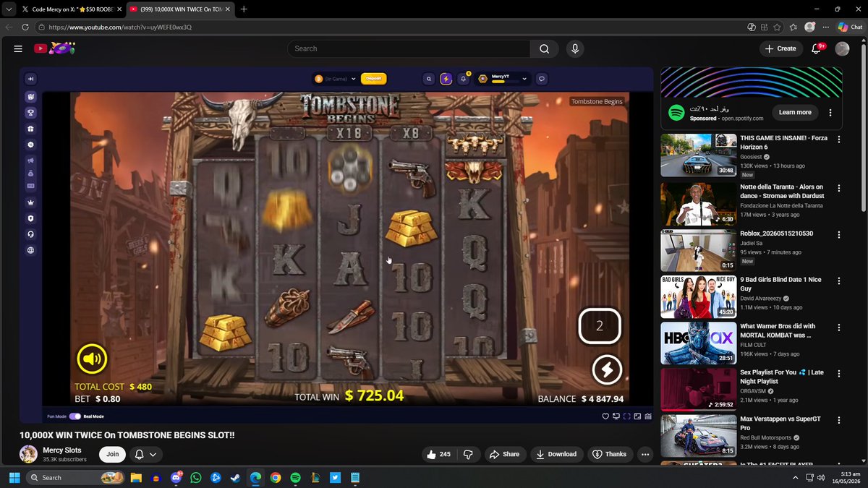Image resolution: width=868 pixels, height=488 pixels.
Task: Open open.spotify.com sponsor link
Action: pyautogui.click(x=741, y=119)
